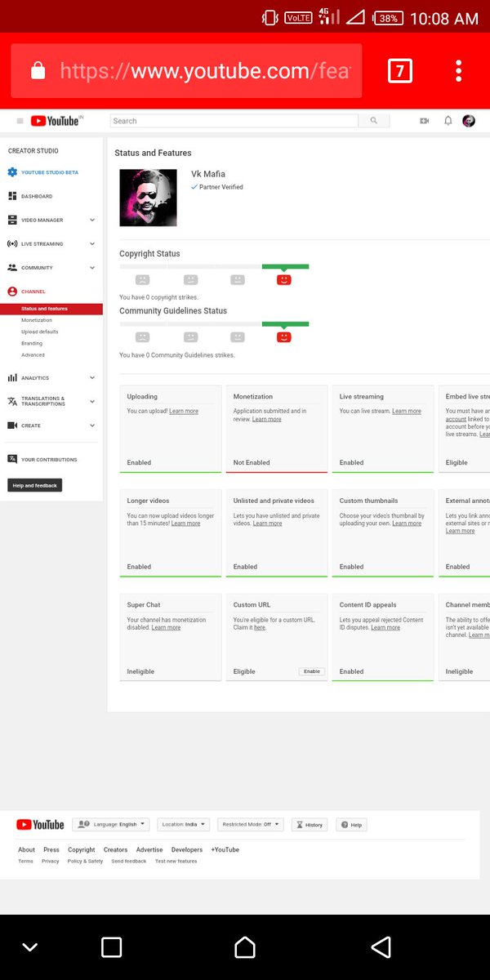Click the Translations & Transcriptions icon

coord(12,401)
